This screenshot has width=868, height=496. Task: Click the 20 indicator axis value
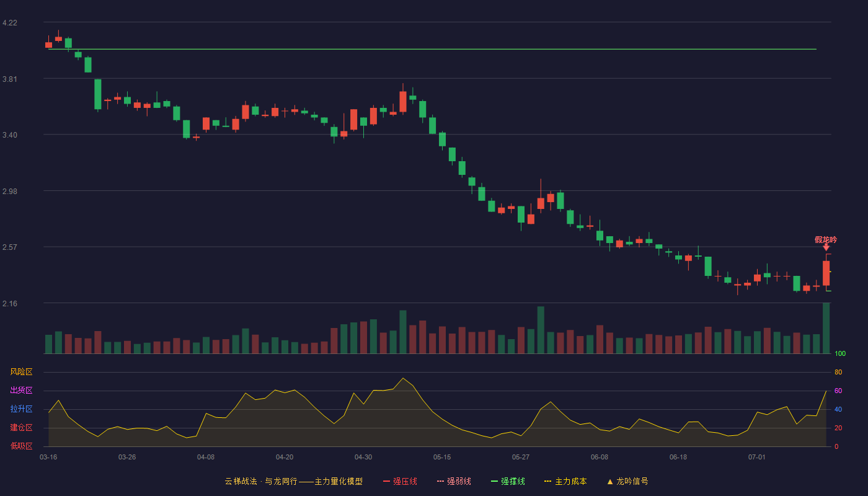838,428
